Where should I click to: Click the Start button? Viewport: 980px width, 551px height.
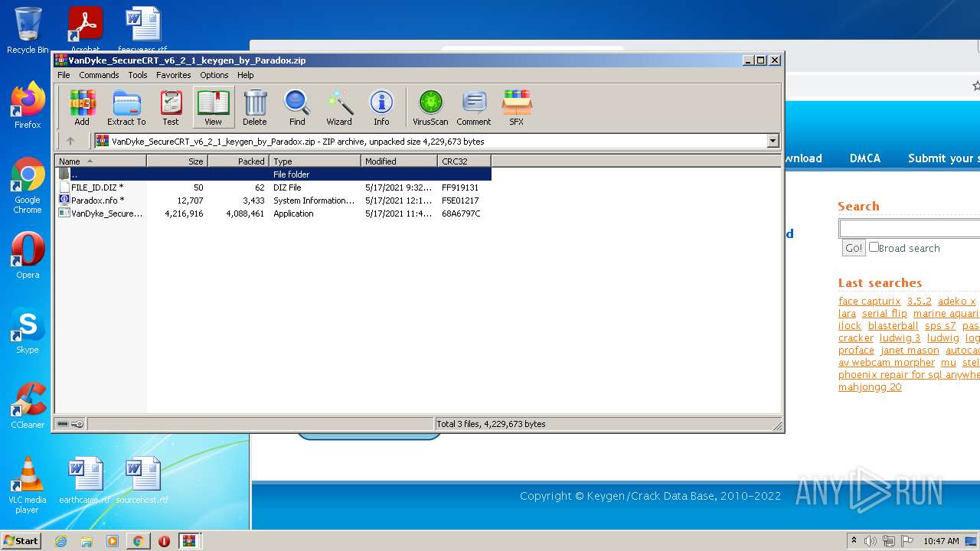pos(21,541)
